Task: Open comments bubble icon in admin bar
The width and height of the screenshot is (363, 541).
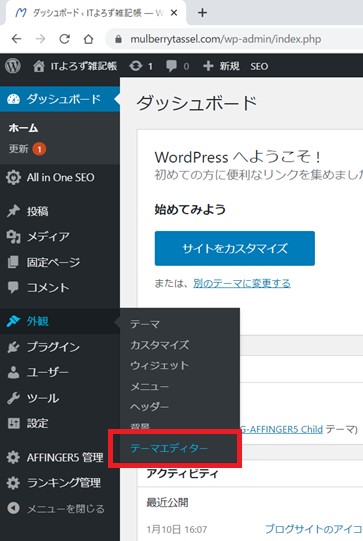Action: 171,66
